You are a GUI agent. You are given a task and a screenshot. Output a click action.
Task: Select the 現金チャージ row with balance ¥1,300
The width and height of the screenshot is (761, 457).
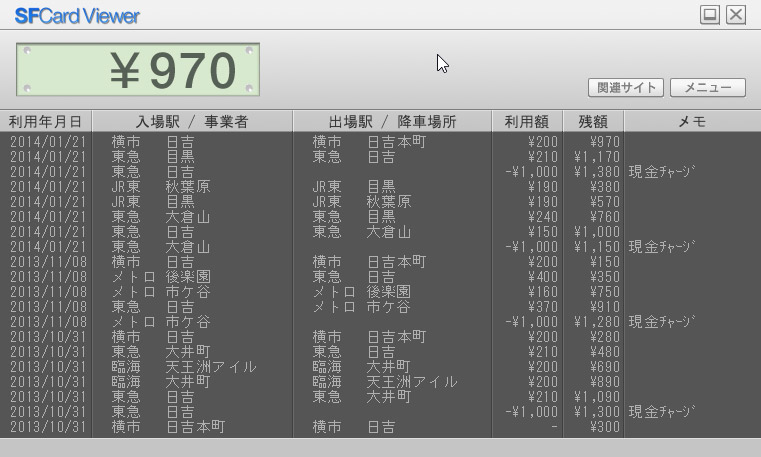(x=380, y=412)
